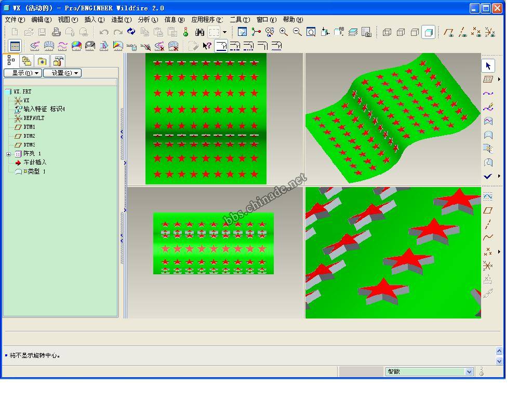
Task: Open the 造型(Y) menu
Action: (121, 20)
